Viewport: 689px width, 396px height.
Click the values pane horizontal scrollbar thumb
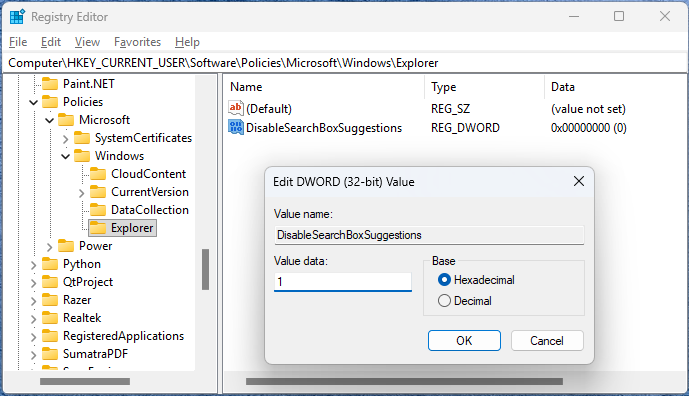click(404, 381)
